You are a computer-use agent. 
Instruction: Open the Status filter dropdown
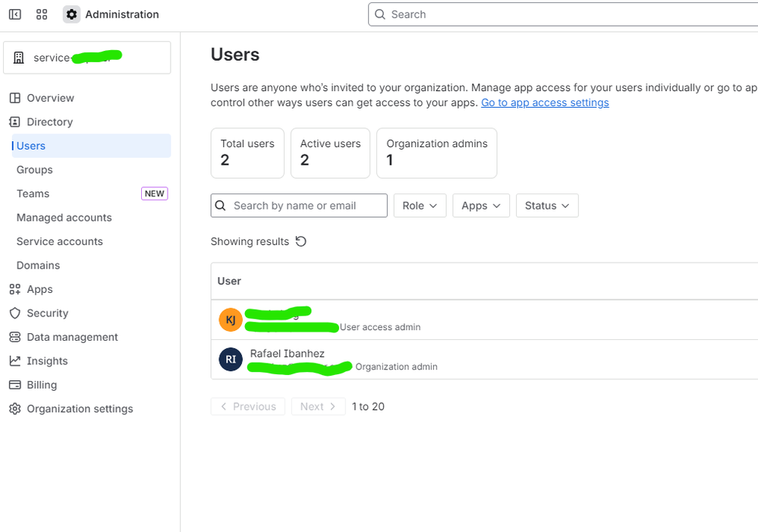point(547,206)
